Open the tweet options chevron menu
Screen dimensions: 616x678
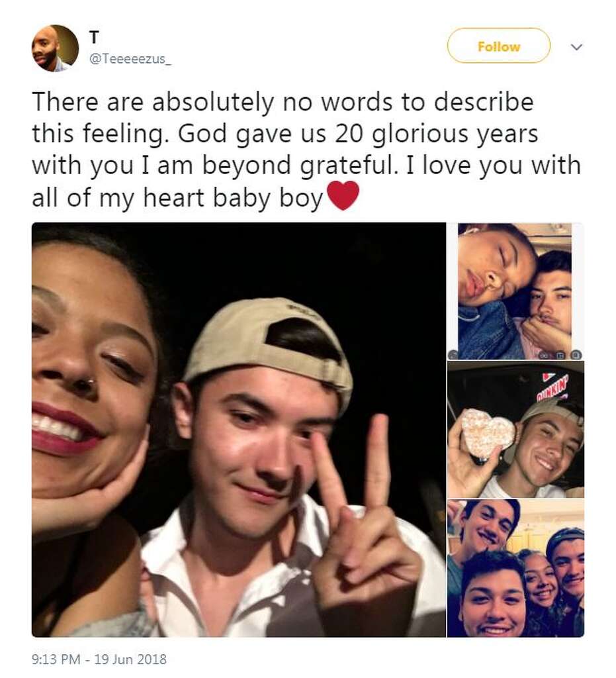576,47
